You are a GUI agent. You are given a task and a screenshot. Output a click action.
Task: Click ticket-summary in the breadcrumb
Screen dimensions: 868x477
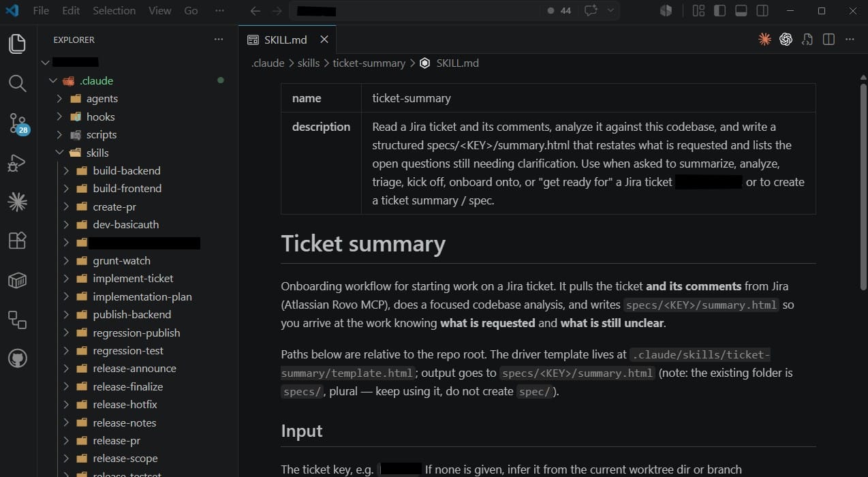coord(369,63)
